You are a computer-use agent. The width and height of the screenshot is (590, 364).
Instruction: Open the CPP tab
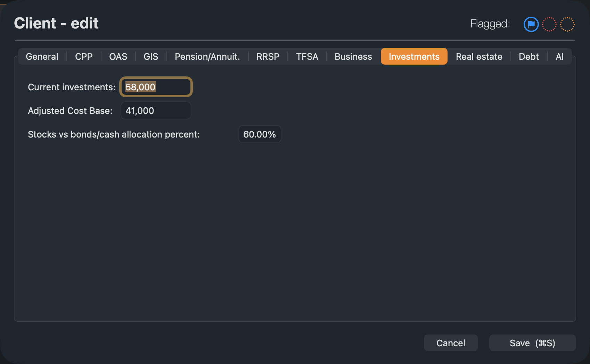pyautogui.click(x=84, y=56)
